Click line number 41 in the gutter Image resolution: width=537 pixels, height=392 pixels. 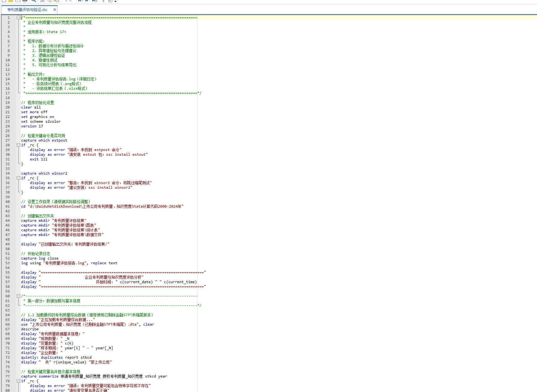tap(8, 206)
